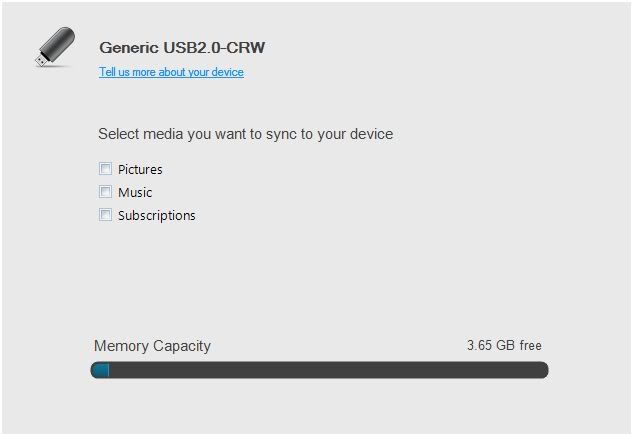Screen dimensions: 633x436
Task: Click the USB flash drive icon
Action: point(55,47)
